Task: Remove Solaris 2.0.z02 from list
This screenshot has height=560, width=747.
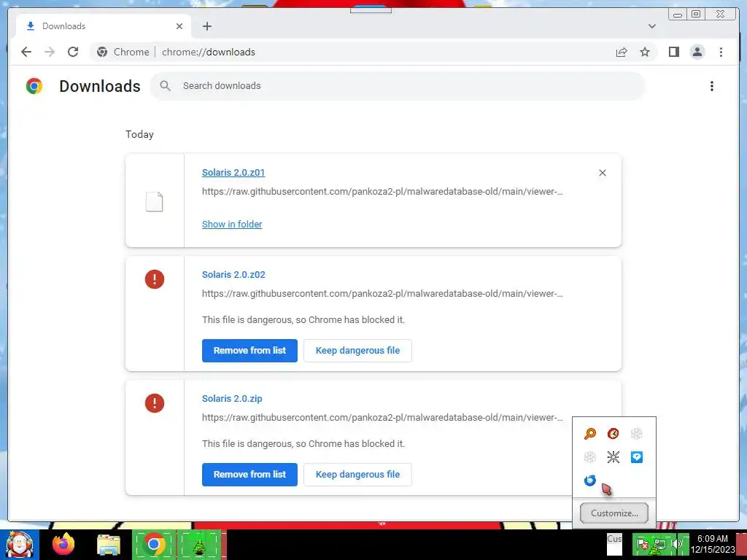Action: click(249, 351)
